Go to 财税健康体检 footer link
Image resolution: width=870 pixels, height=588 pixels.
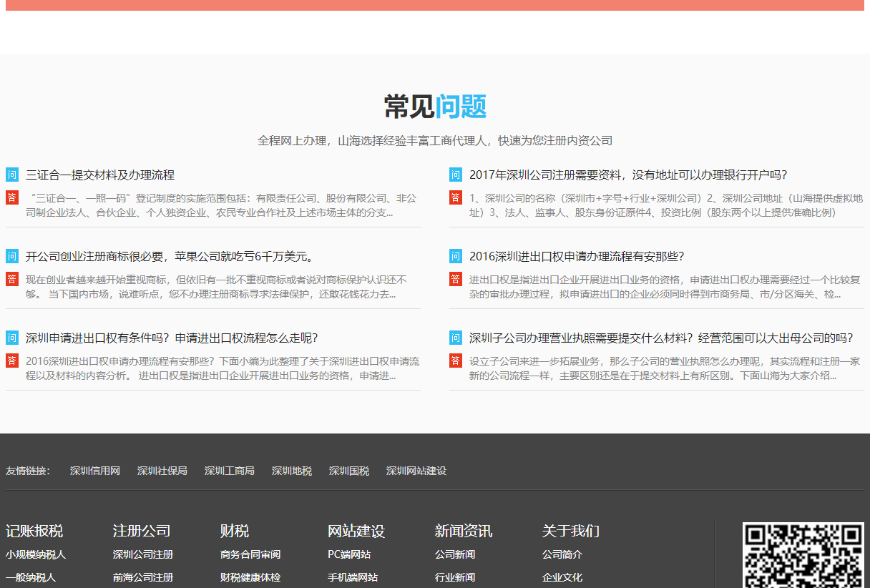pos(250,577)
